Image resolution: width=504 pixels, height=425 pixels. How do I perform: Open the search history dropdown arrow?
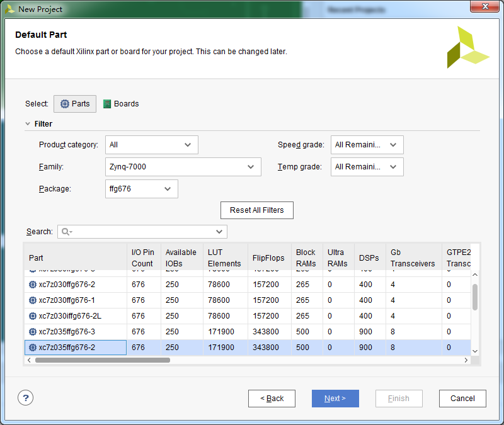pyautogui.click(x=219, y=232)
